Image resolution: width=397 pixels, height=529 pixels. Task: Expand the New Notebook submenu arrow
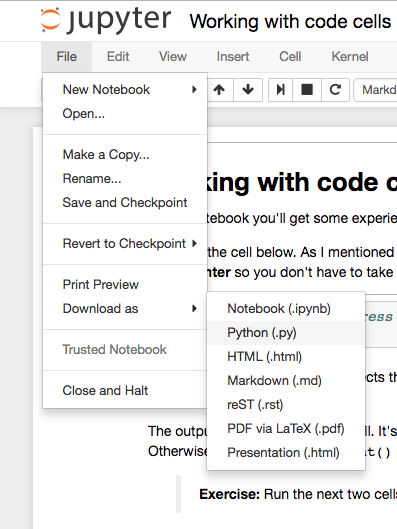coord(194,89)
